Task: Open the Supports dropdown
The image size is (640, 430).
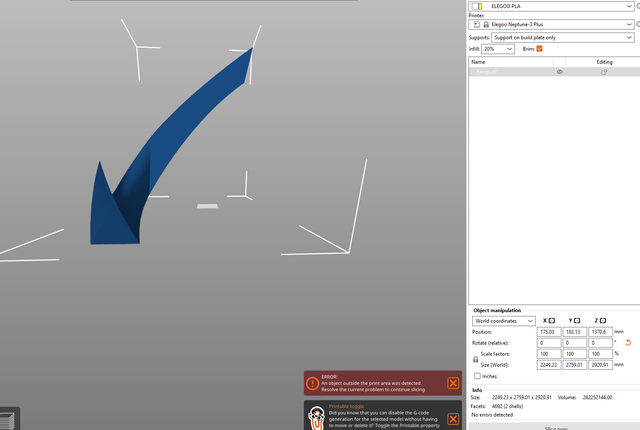Action: click(563, 38)
